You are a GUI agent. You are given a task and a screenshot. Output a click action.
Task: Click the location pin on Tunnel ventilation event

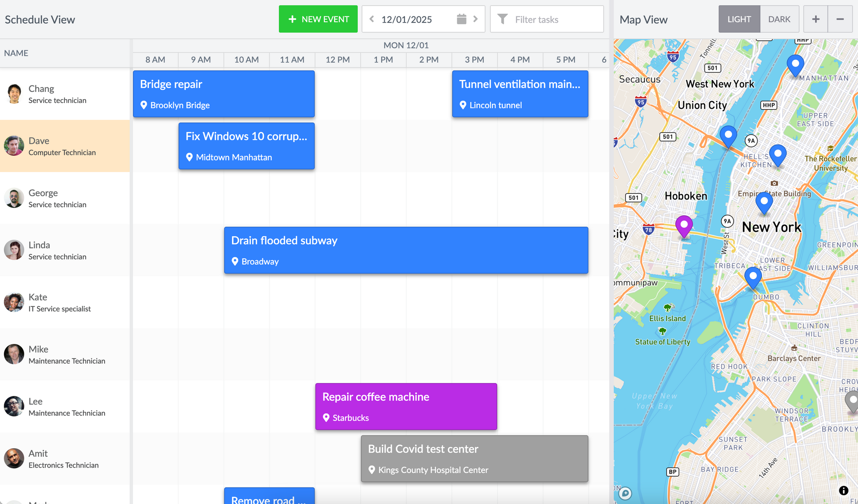pyautogui.click(x=462, y=105)
